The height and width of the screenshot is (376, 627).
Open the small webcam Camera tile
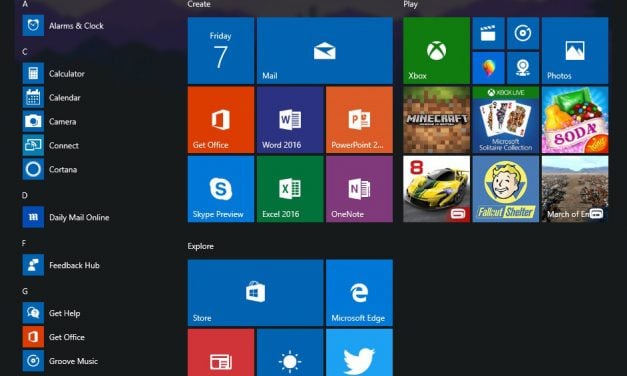[x=523, y=68]
